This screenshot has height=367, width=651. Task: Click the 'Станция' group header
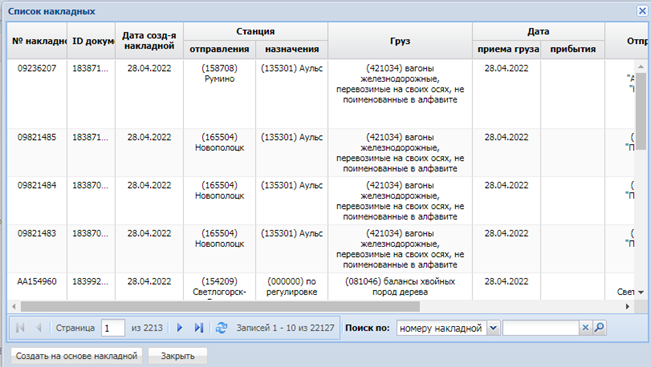click(x=255, y=32)
